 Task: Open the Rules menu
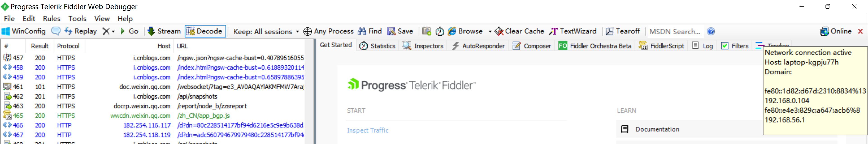pos(51,19)
